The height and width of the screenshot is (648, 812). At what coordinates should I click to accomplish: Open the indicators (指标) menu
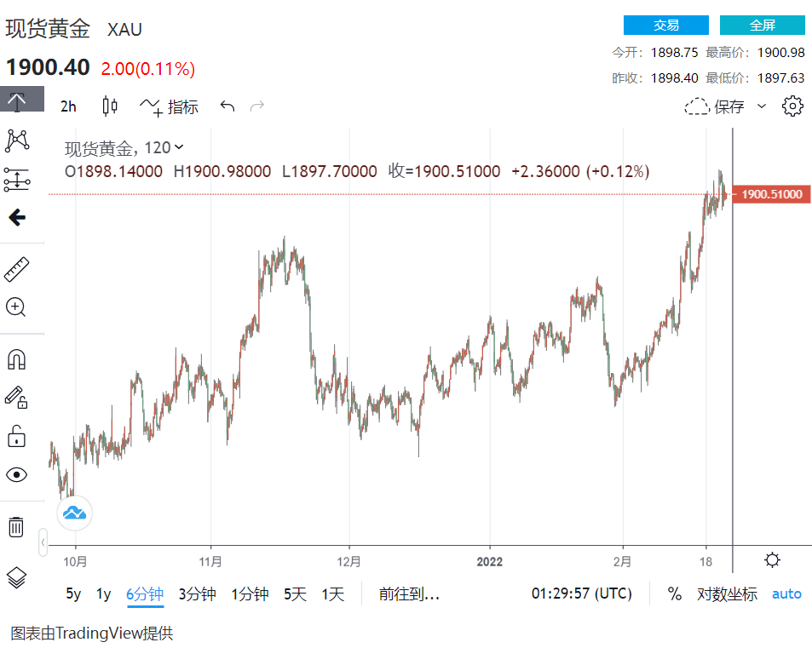click(x=169, y=106)
